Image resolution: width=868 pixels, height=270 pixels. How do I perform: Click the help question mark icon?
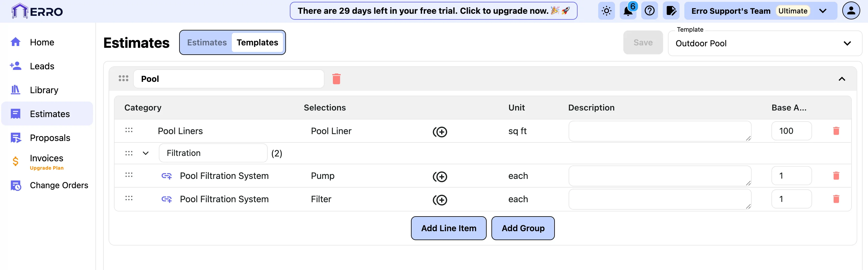649,11
